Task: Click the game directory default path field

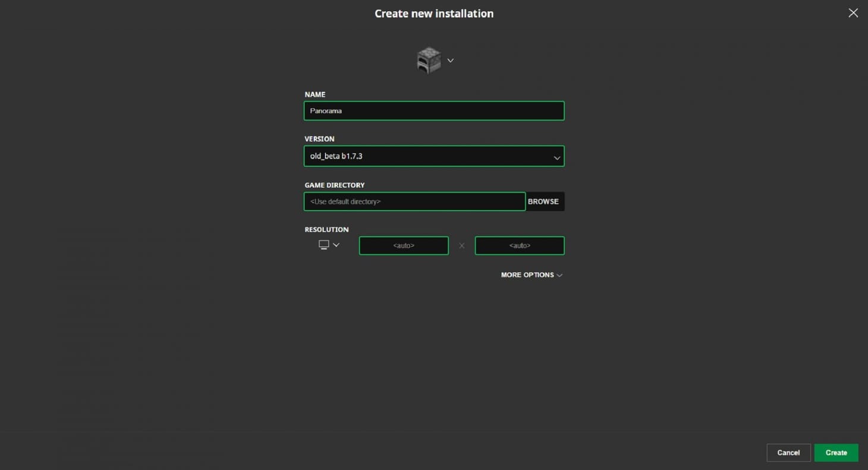Action: coord(414,201)
